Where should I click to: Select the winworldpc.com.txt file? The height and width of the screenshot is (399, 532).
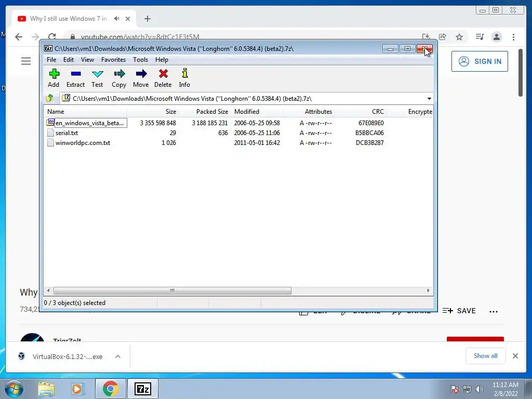pyautogui.click(x=79, y=143)
